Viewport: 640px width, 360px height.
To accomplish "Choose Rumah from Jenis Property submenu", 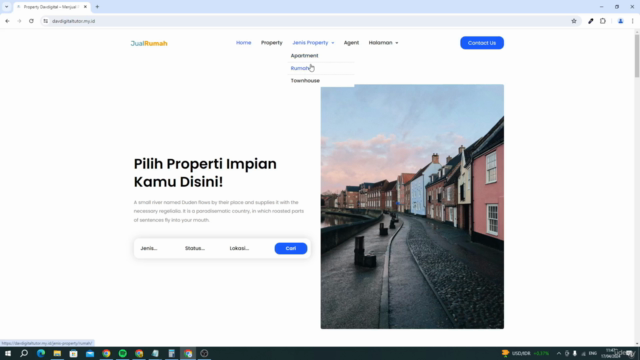I will (300, 68).
